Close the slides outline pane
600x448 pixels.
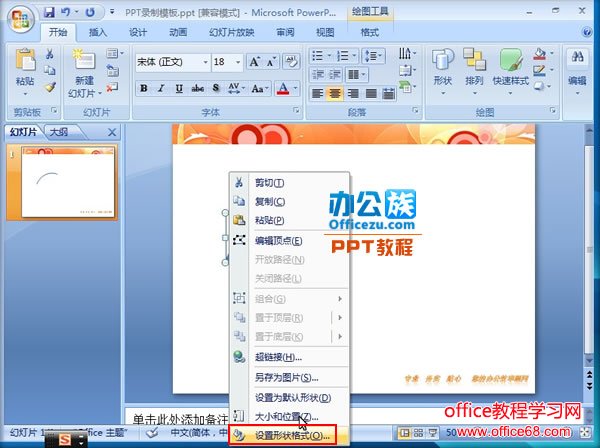point(112,132)
